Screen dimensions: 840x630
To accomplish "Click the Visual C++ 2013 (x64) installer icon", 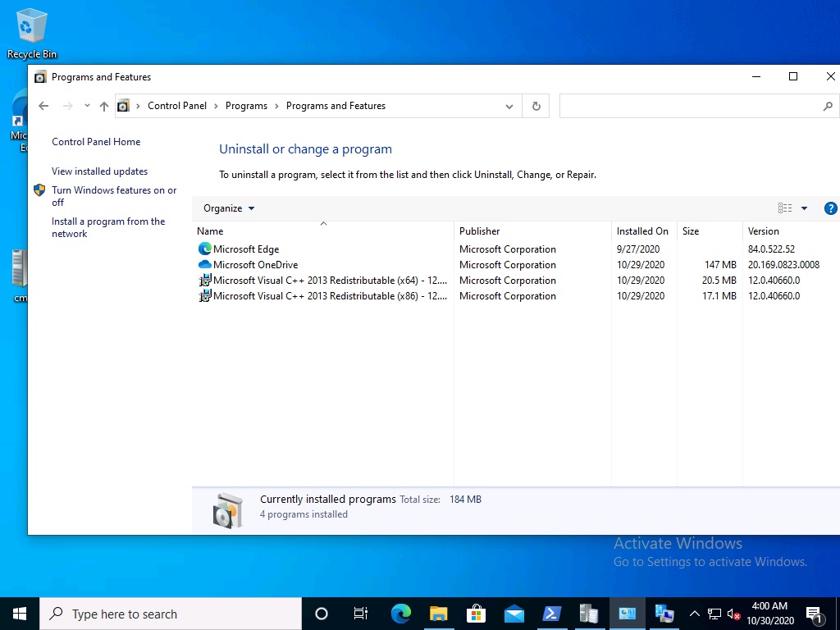I will pos(204,281).
